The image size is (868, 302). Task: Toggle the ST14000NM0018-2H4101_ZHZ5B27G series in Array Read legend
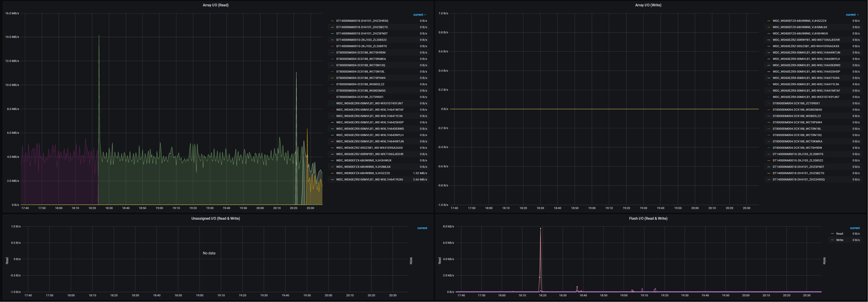[362, 27]
